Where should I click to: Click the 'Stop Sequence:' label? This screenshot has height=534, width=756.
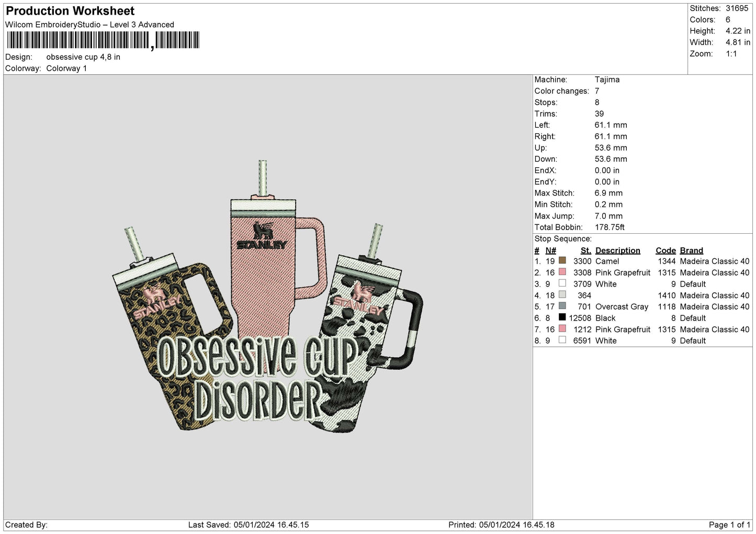click(x=563, y=238)
